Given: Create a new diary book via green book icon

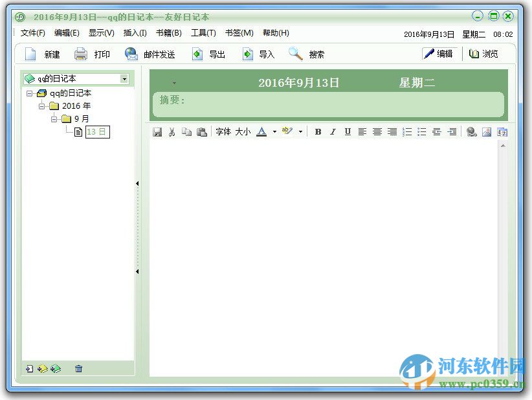Looking at the screenshot, I should coord(56,368).
